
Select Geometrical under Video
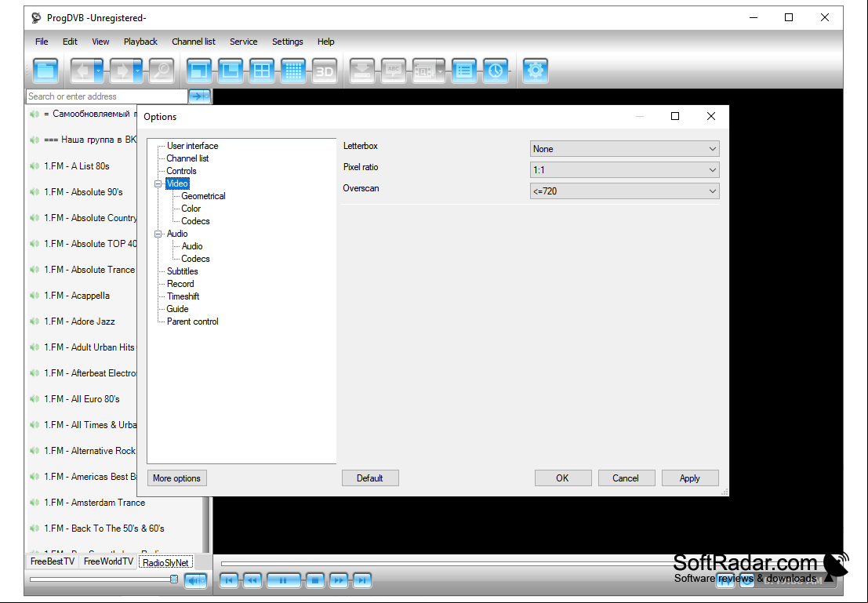tap(203, 196)
